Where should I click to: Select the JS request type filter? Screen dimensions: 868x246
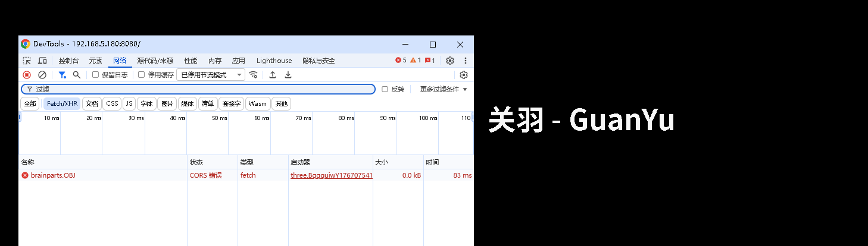pos(129,103)
